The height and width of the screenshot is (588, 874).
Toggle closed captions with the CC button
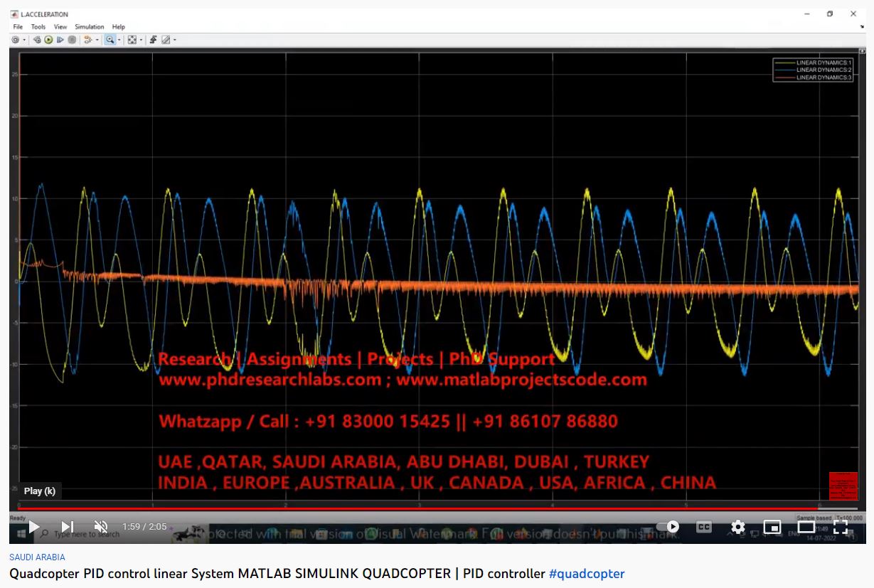703,527
